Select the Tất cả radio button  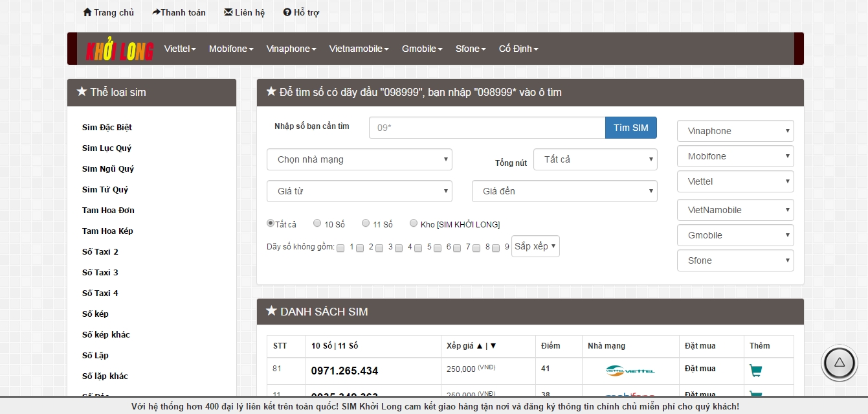click(x=271, y=223)
